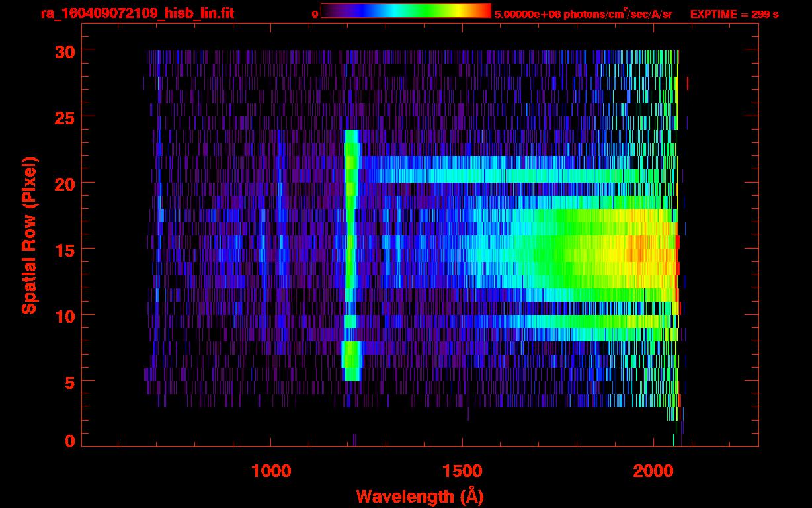Click the colorbar minimum label 0
812x508 pixels.
click(315, 14)
